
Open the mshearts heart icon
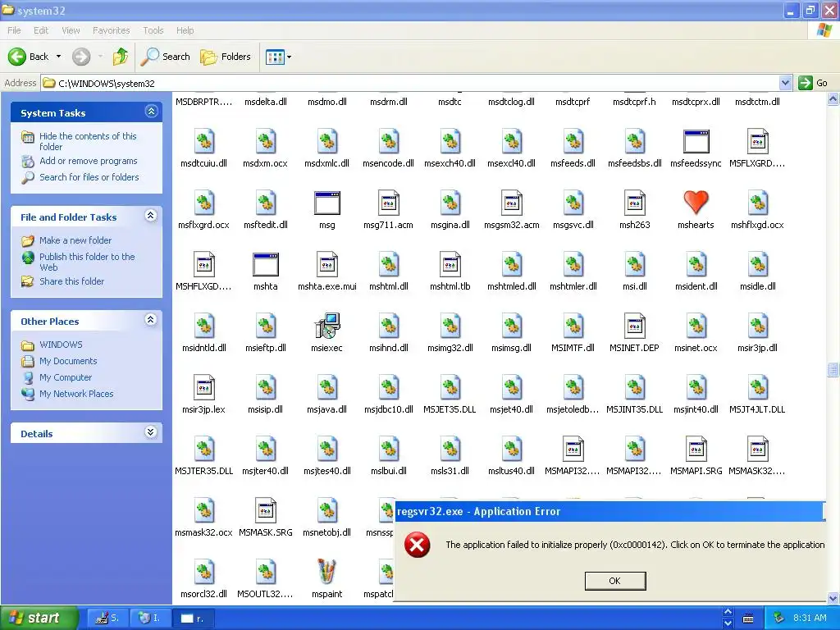696,203
